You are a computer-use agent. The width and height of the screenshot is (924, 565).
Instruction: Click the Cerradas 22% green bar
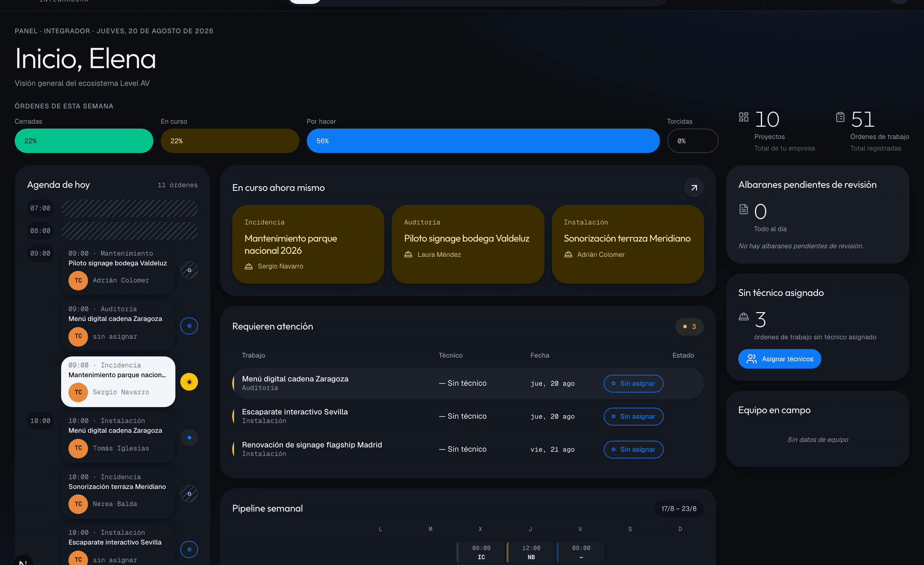coord(84,141)
